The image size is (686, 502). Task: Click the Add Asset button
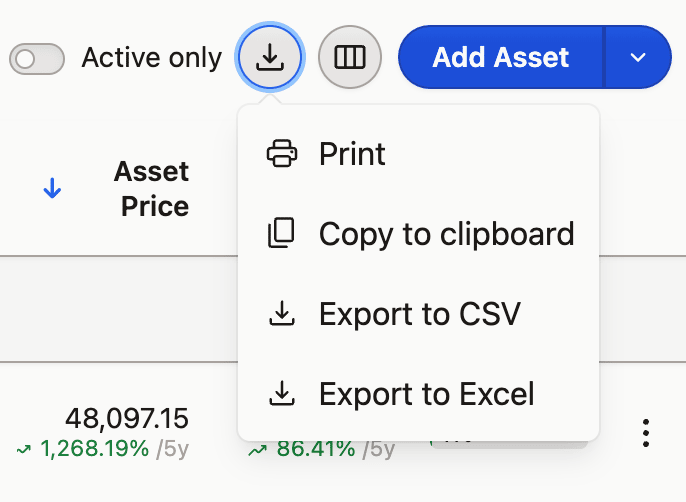(500, 57)
